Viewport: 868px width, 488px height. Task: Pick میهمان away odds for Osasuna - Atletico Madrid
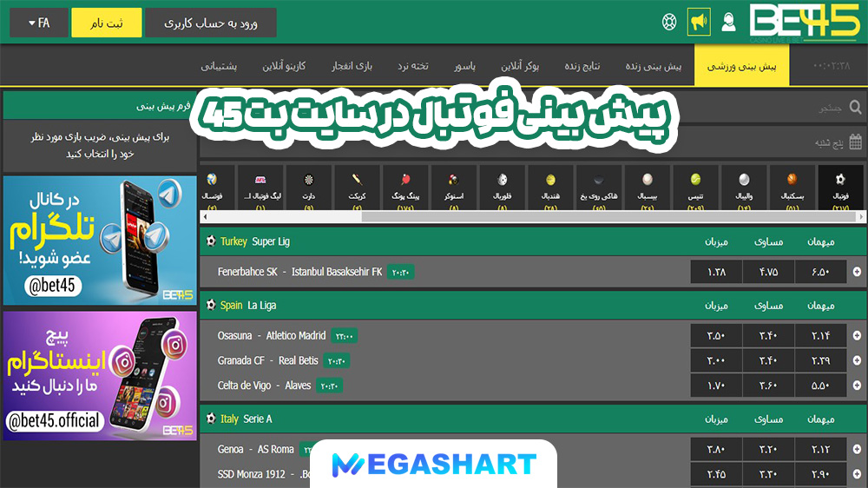tap(820, 335)
